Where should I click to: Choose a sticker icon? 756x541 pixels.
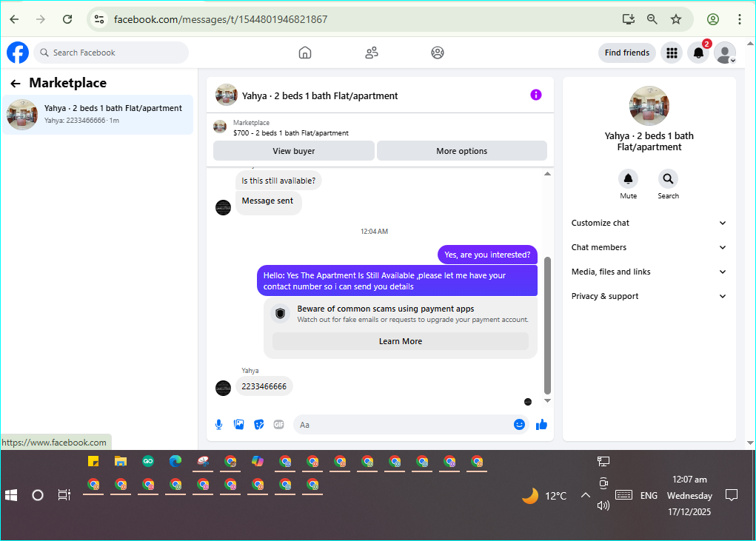[x=259, y=424]
